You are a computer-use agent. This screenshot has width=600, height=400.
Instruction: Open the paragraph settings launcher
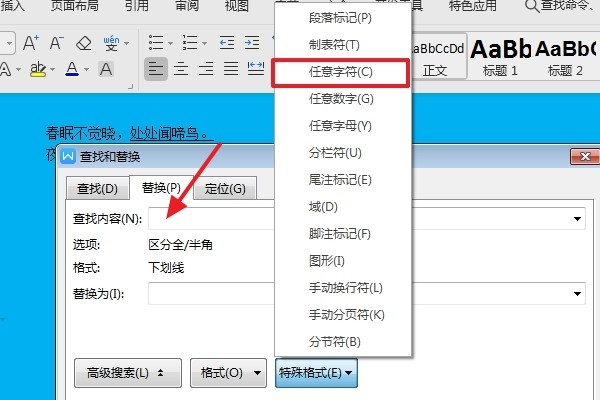click(x=130, y=87)
